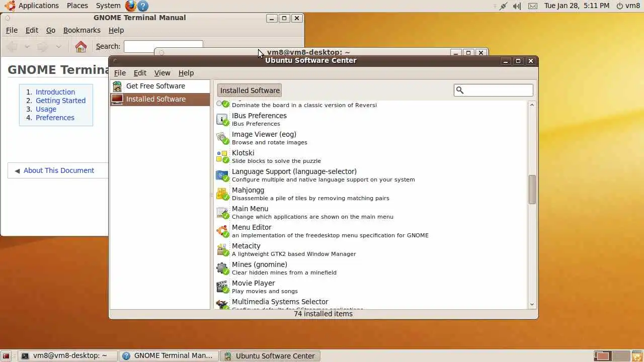Click the scrollbar down arrow in software list
The width and height of the screenshot is (644, 362).
click(x=532, y=305)
